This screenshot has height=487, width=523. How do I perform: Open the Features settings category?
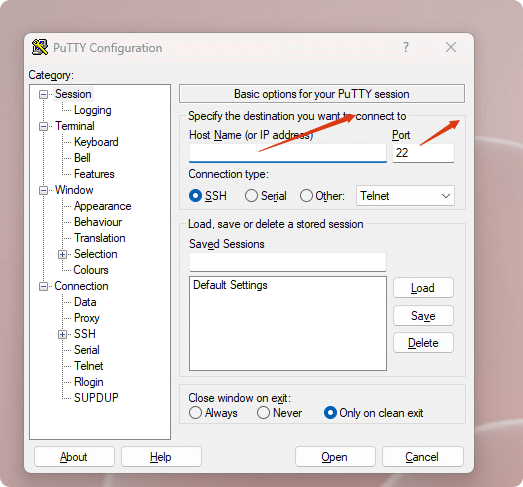click(x=94, y=174)
